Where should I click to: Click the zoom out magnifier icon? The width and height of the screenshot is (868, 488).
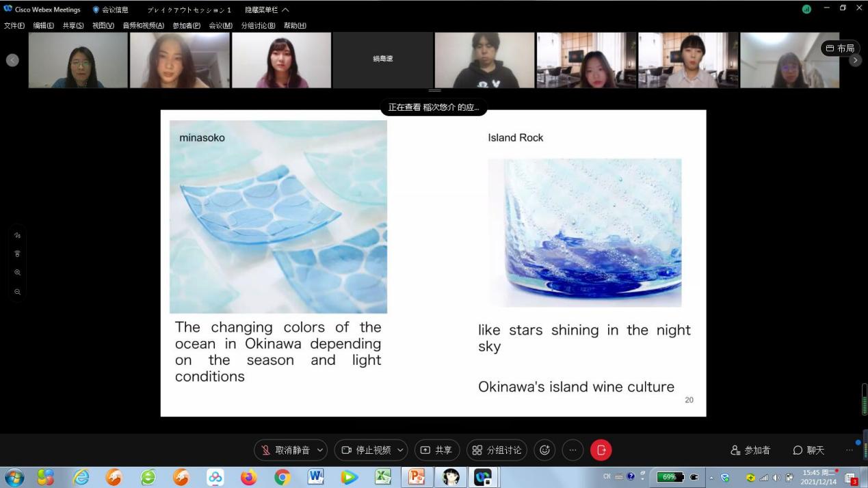(x=17, y=292)
